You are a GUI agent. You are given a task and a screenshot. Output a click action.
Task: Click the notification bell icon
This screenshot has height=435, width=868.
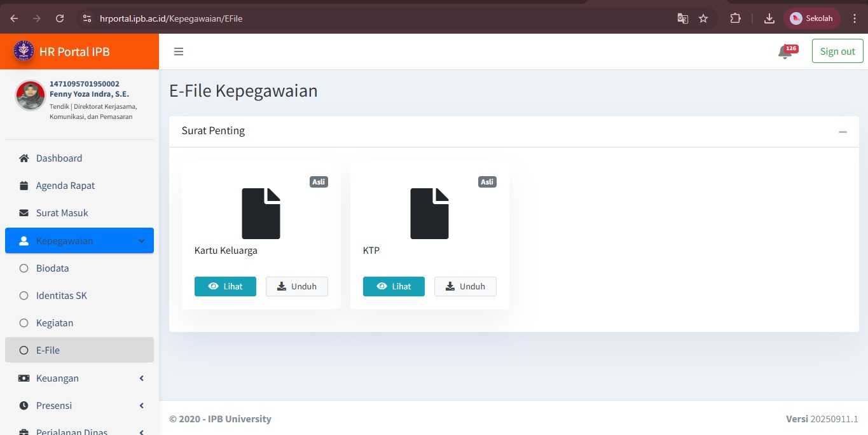(785, 53)
